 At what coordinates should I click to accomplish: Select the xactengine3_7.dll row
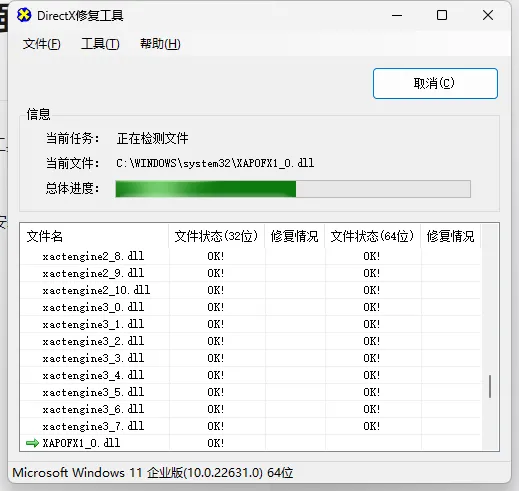pyautogui.click(x=250, y=426)
